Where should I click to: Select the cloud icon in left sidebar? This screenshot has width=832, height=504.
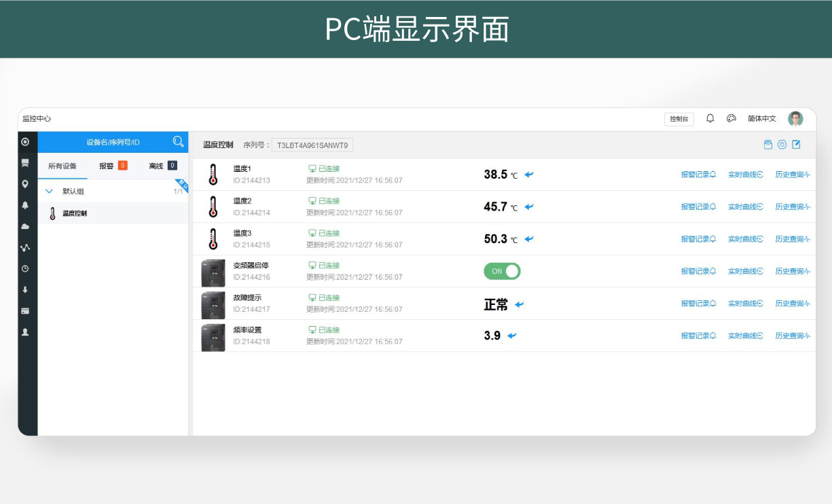[x=25, y=226]
